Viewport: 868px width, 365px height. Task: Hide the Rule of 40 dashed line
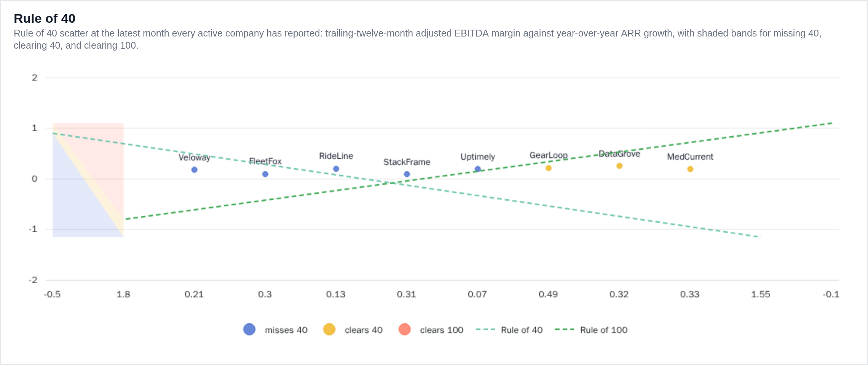point(509,330)
